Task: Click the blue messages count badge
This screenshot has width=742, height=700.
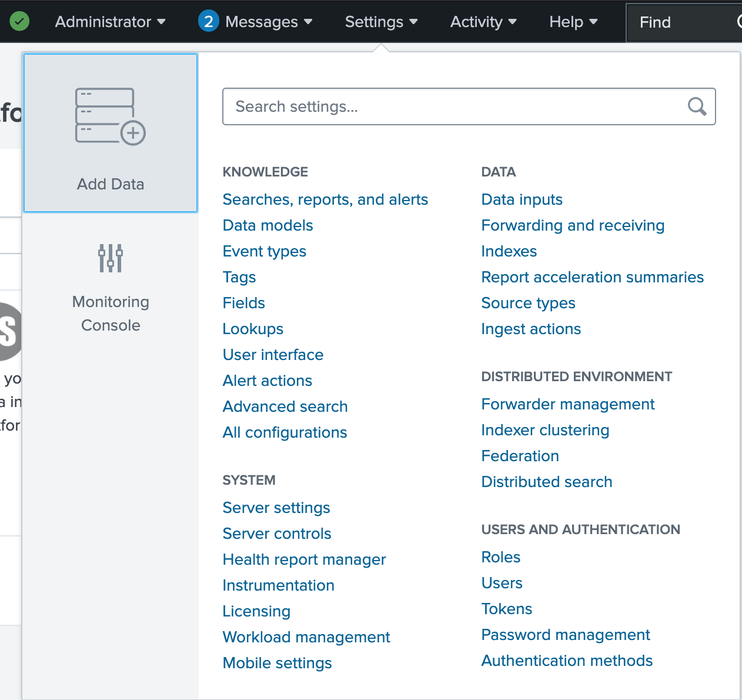Action: [x=208, y=22]
